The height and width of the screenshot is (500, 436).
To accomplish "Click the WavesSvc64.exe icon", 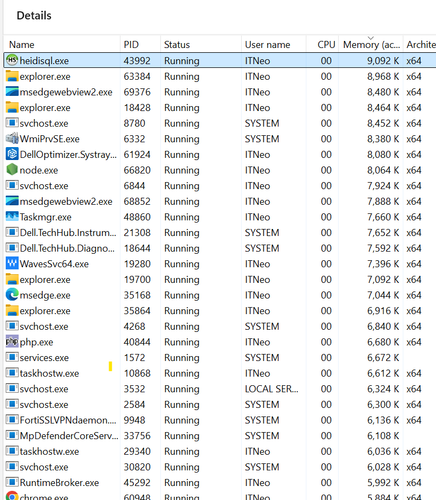I will click(12, 264).
